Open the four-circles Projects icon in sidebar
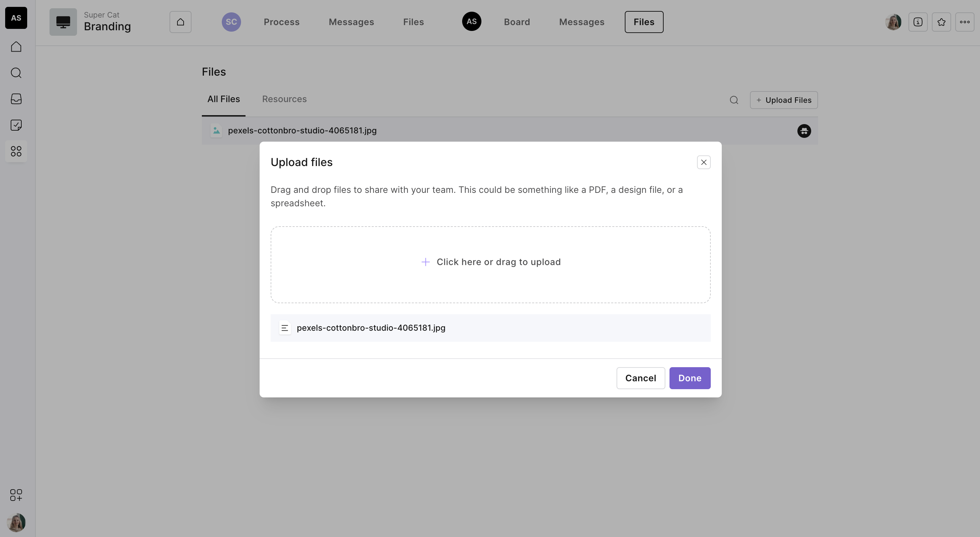This screenshot has width=980, height=537. (x=16, y=151)
